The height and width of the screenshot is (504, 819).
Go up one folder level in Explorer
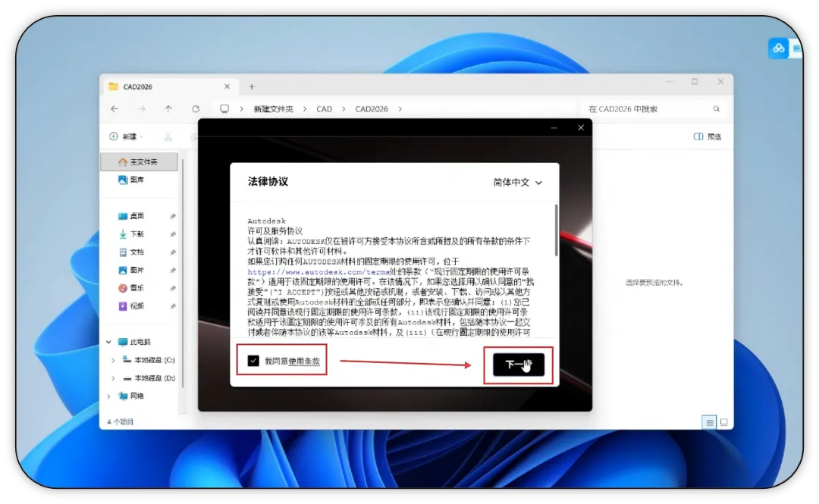pyautogui.click(x=168, y=108)
